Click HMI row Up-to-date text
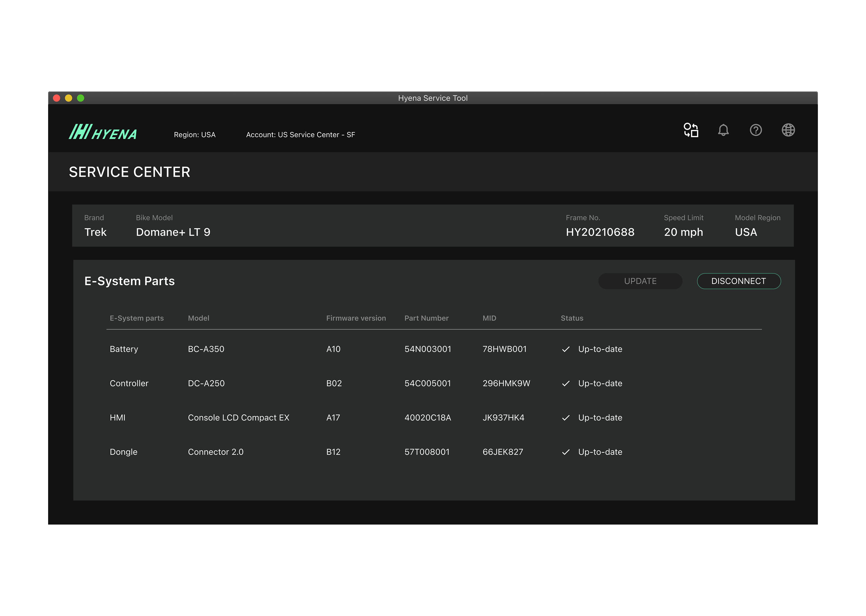The image size is (866, 616). point(600,417)
